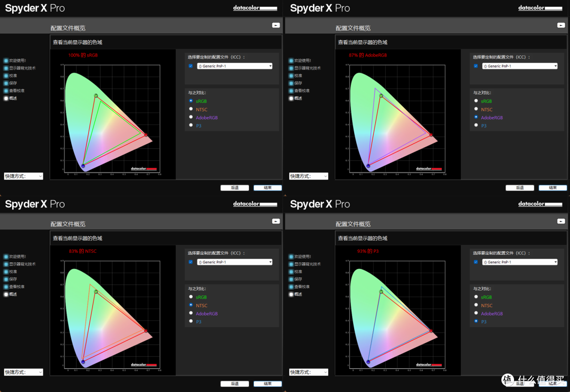Click 结束 button in 100% sRGB window
The image size is (570, 392).
tap(268, 188)
